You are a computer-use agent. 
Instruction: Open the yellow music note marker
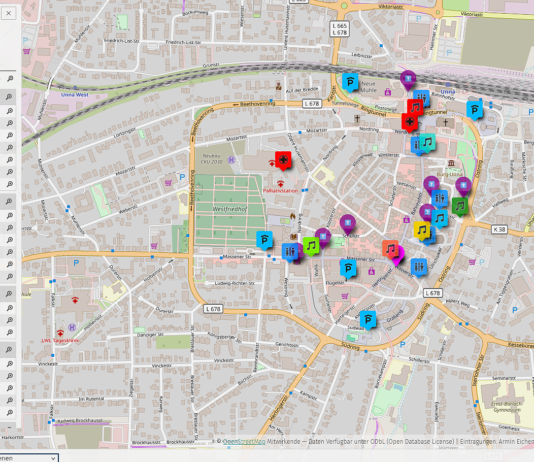point(422,230)
